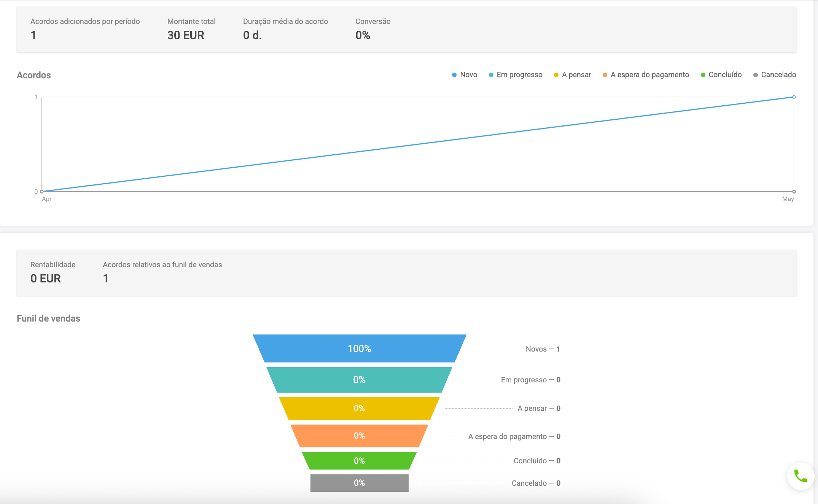Select the orange funnel segment
The height and width of the screenshot is (504, 818).
(359, 436)
